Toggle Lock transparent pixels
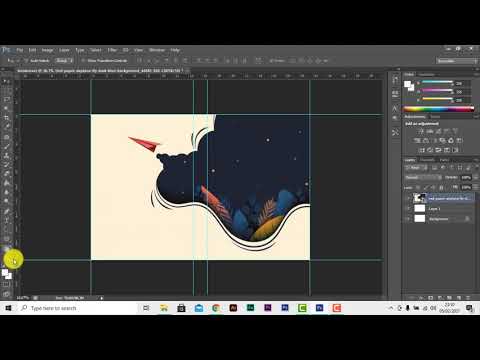Screen dimensions: 480x360 click(x=418, y=188)
